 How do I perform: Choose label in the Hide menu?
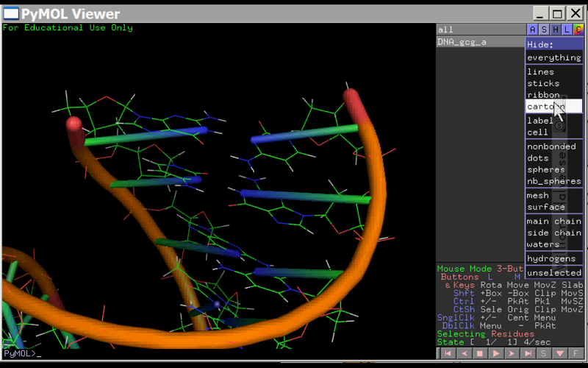pyautogui.click(x=554, y=121)
